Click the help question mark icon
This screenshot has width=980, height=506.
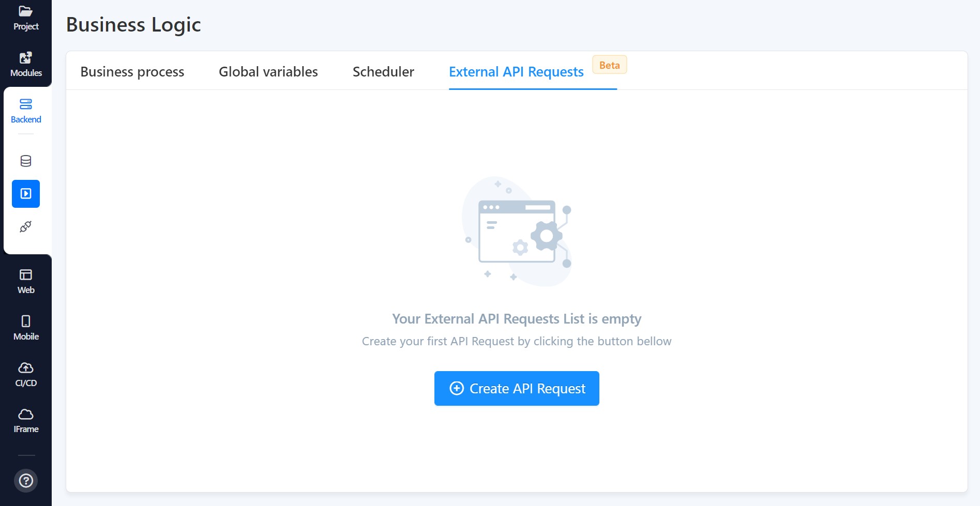[x=26, y=480]
